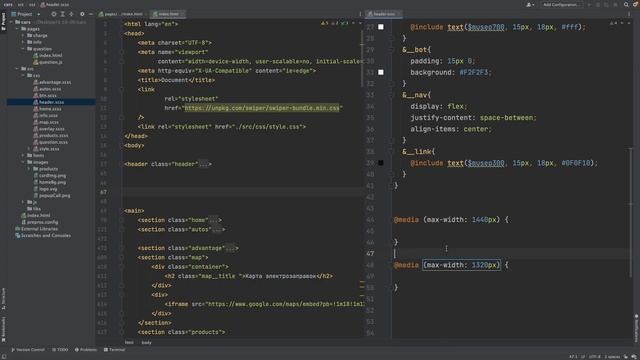Viewport: 640px width, 360px height.
Task: Click the inspection warnings widget in index.html
Action: coord(335,24)
